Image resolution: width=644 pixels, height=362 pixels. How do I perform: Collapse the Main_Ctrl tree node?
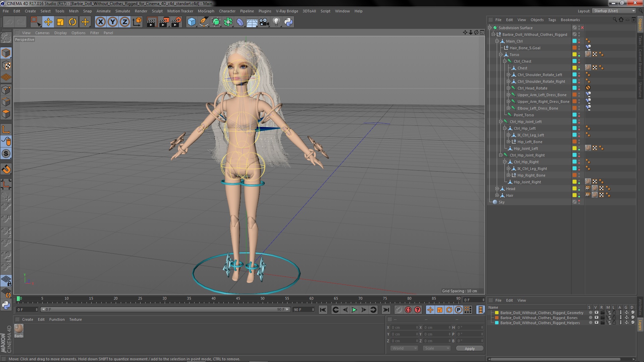click(x=497, y=41)
